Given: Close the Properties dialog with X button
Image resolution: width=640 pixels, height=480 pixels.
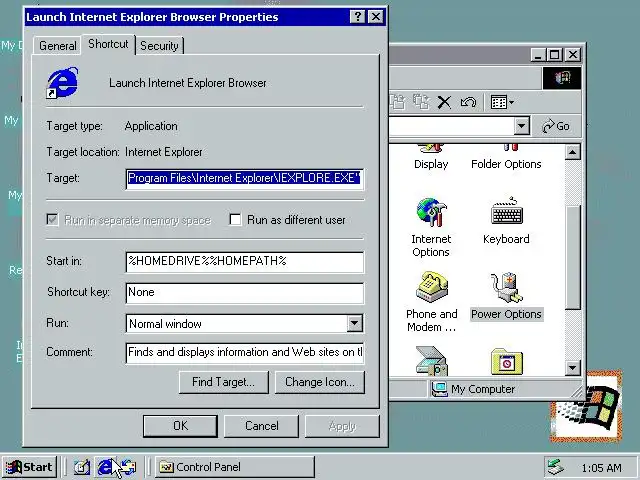Looking at the screenshot, I should (x=376, y=17).
